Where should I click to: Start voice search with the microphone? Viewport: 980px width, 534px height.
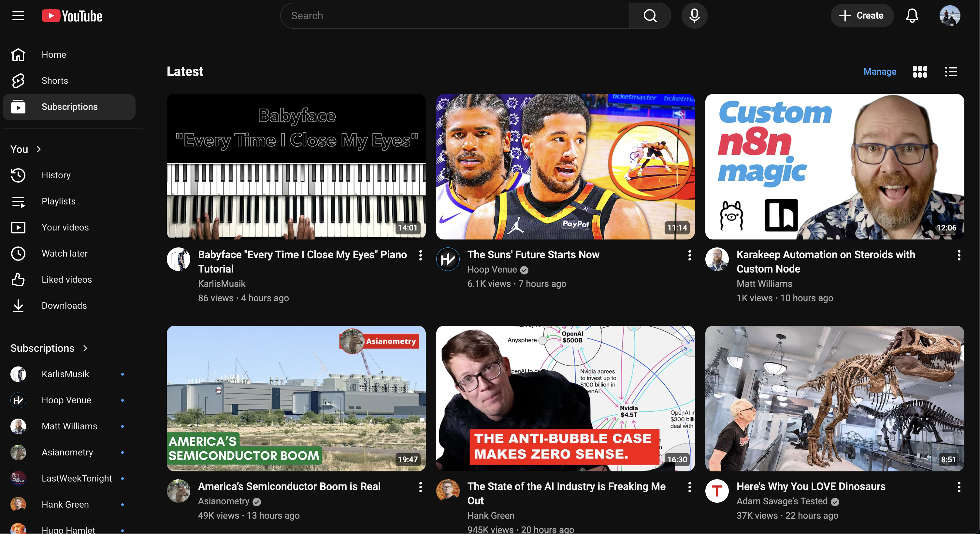click(x=694, y=16)
